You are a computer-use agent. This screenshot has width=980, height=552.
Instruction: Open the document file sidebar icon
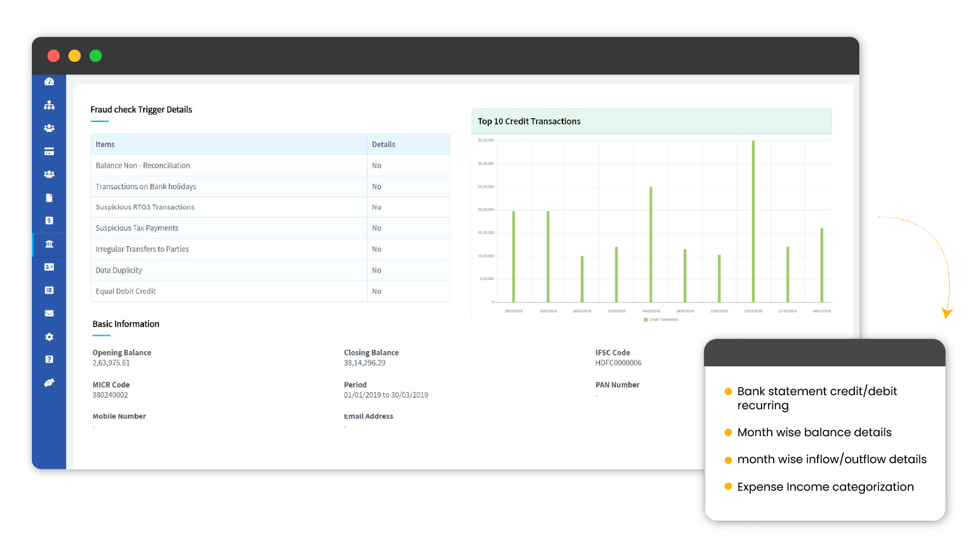(49, 198)
